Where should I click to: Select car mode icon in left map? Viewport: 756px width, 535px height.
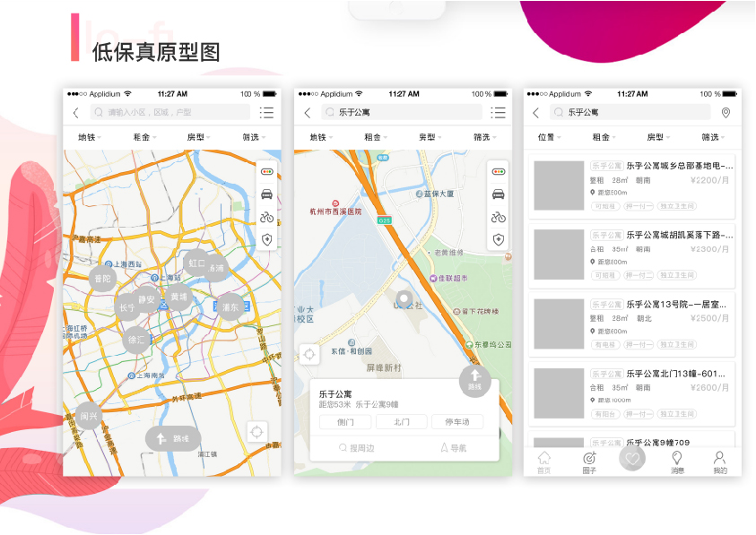pos(266,194)
